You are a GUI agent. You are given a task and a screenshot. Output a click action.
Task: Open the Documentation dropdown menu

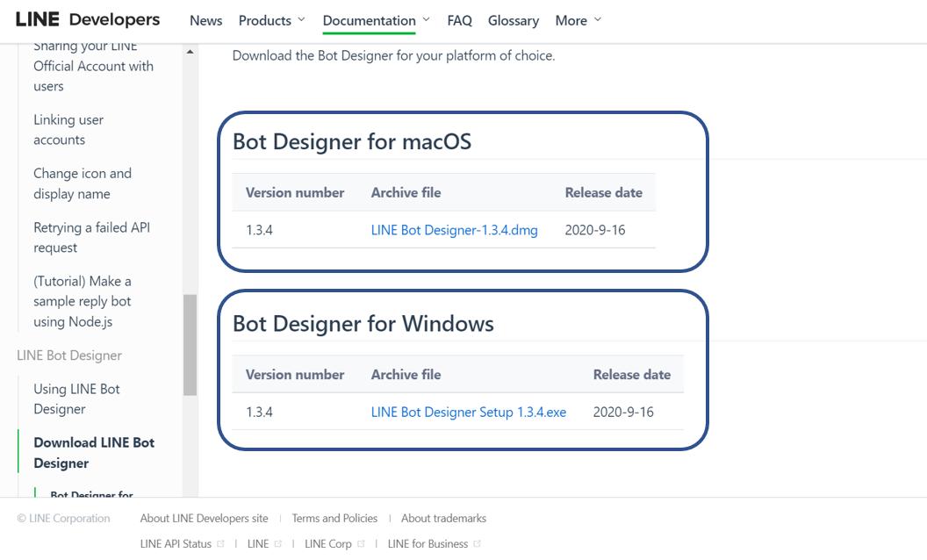(x=377, y=20)
